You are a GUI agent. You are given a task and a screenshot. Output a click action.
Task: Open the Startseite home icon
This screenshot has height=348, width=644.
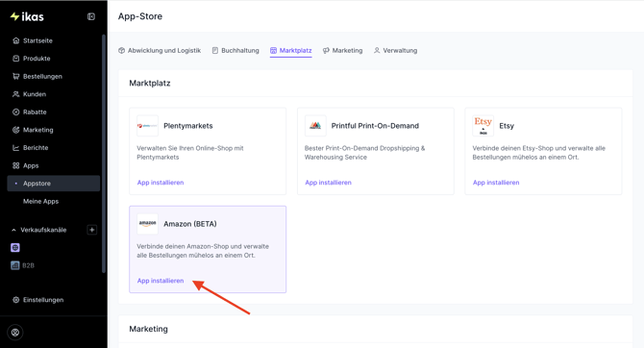click(x=16, y=40)
